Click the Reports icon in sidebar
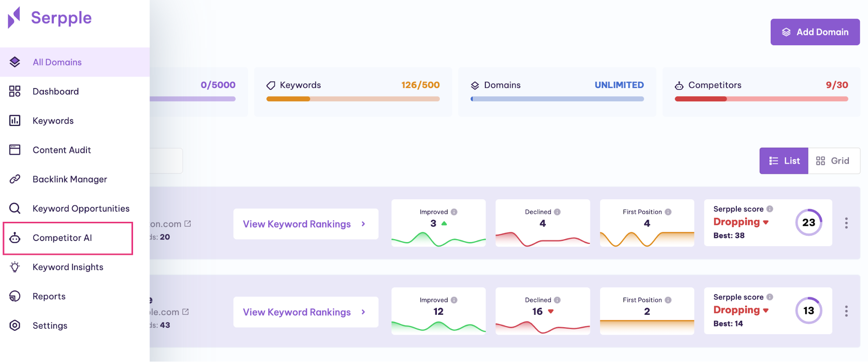Screen dimensions: 868x362 click(15, 296)
